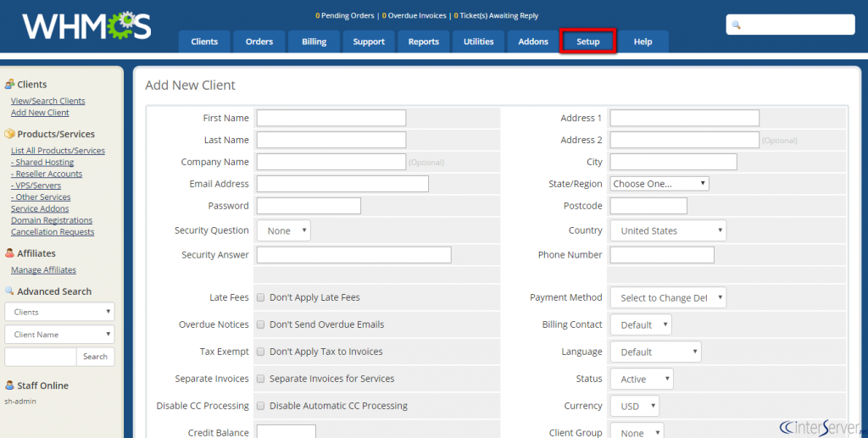868x438 pixels.
Task: Toggle Separate Invoices for Services checkbox
Action: [261, 379]
